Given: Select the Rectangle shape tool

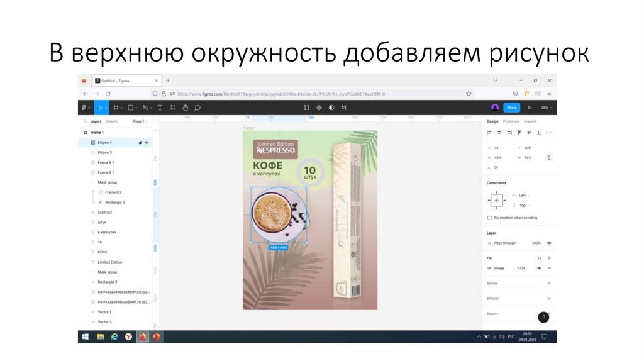Looking at the screenshot, I should click(x=130, y=108).
